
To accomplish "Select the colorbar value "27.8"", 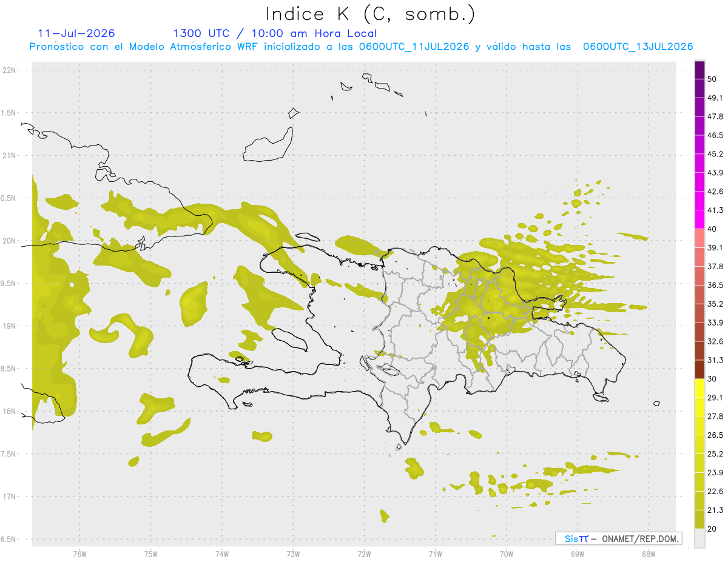I will tap(716, 416).
